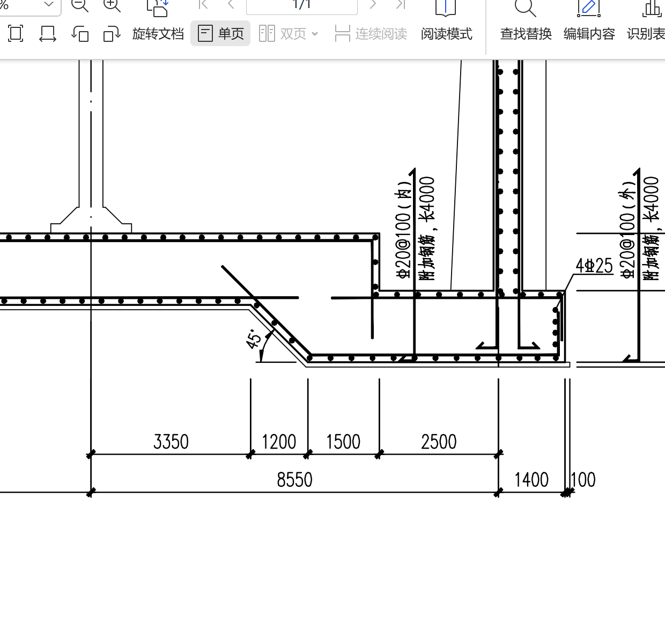Open the zoom percentage dropdown
The image size is (665, 644).
point(49,4)
